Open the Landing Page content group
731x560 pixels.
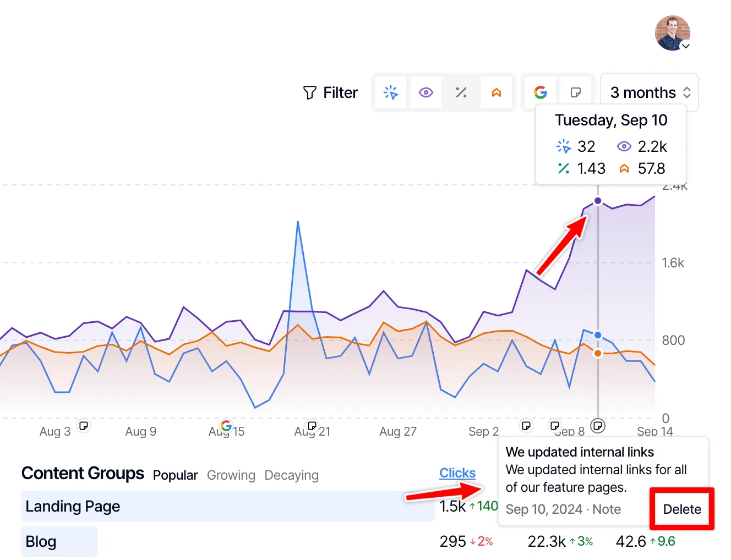point(73,506)
